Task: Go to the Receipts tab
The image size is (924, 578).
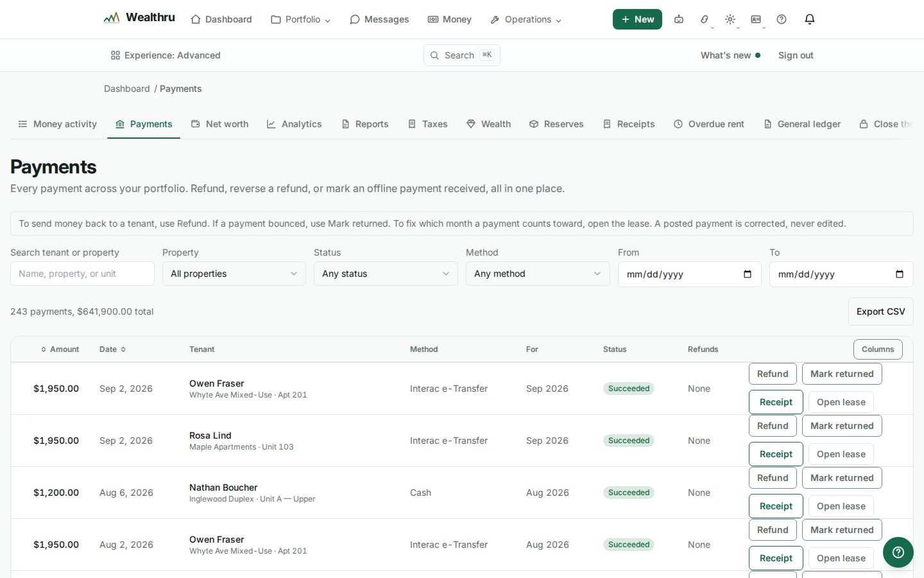Action: pyautogui.click(x=629, y=124)
